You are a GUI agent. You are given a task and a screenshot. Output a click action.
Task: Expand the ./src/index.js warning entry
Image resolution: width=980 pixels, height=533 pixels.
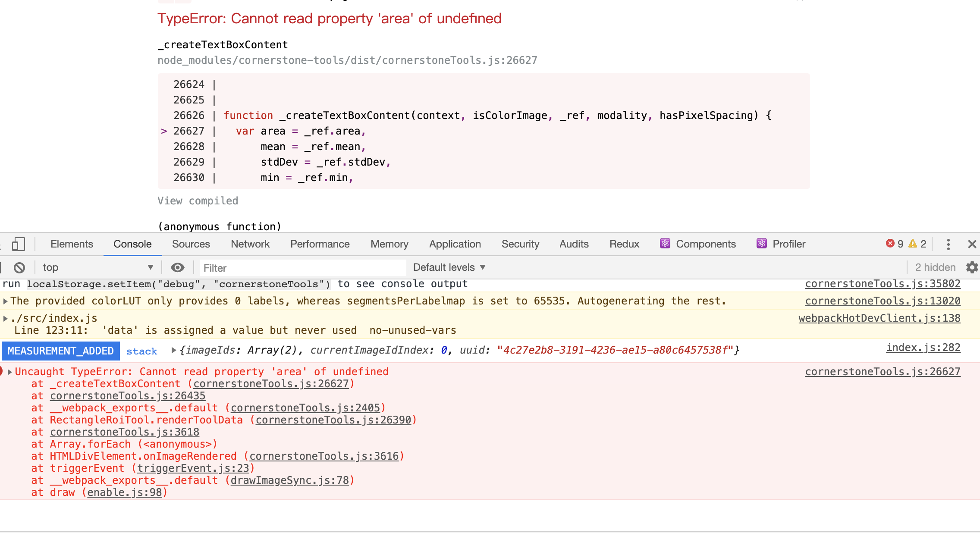pos(5,318)
